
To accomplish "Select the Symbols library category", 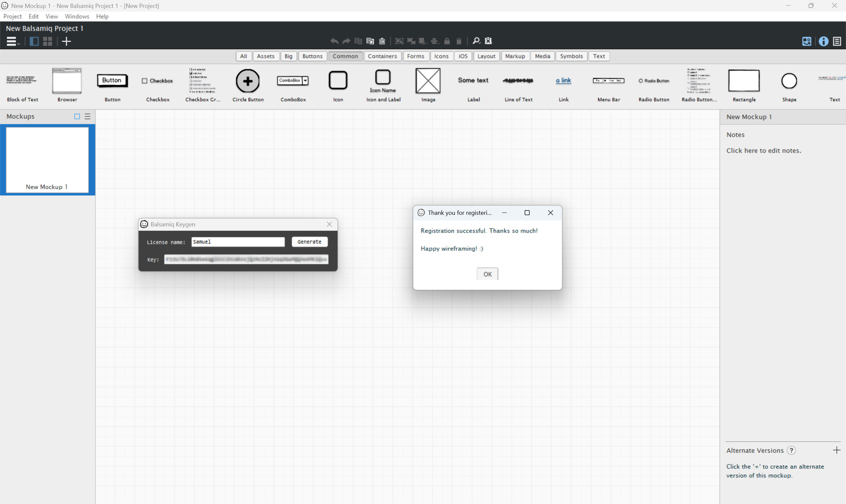I will (x=572, y=56).
